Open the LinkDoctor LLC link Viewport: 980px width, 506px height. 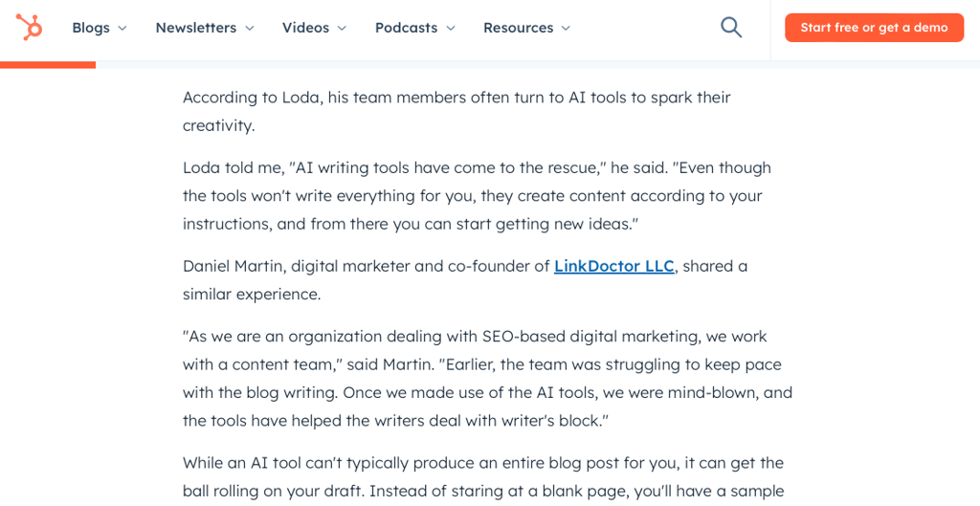613,266
